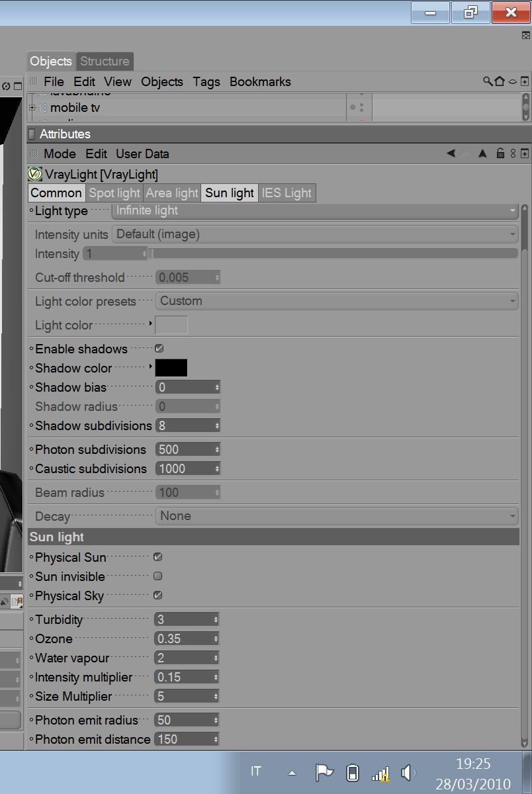This screenshot has width=532, height=794.
Task: Select the IES Light tab
Action: pos(287,193)
